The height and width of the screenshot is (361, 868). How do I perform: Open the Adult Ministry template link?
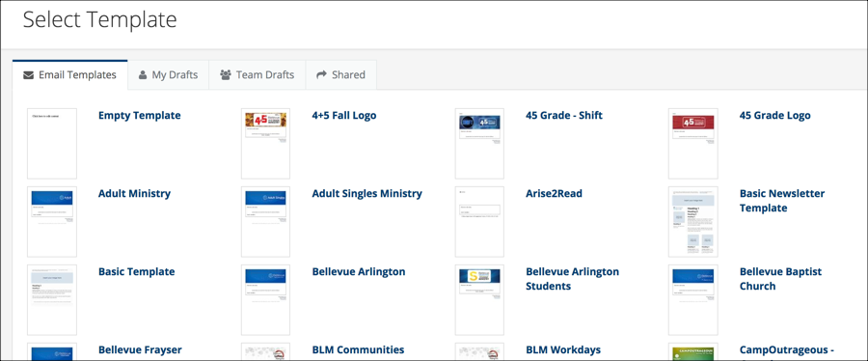click(x=134, y=194)
